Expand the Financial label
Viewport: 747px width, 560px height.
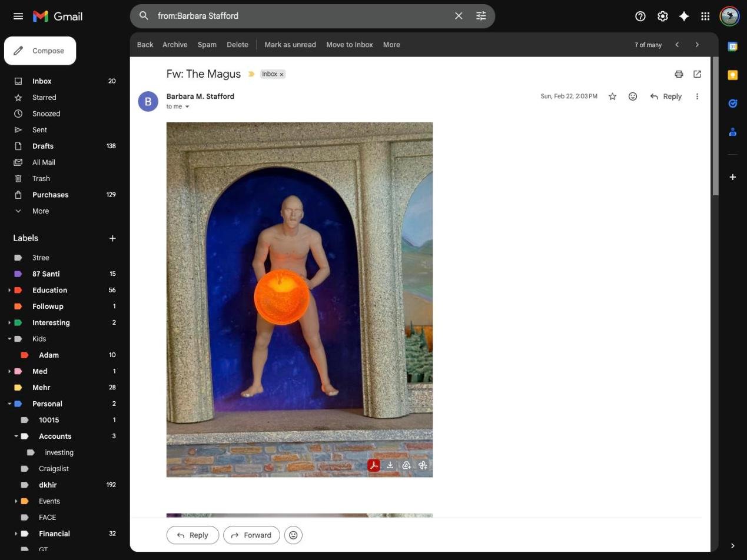16,534
